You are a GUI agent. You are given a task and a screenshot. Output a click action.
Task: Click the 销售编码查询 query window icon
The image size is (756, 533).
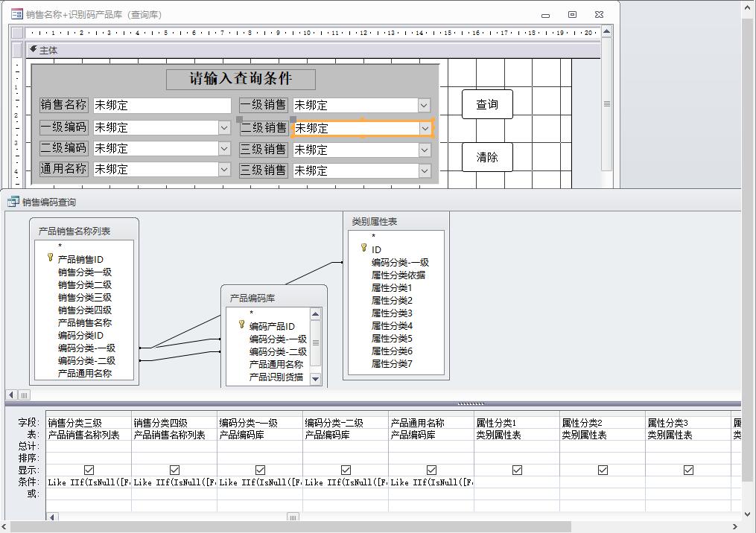[13, 202]
